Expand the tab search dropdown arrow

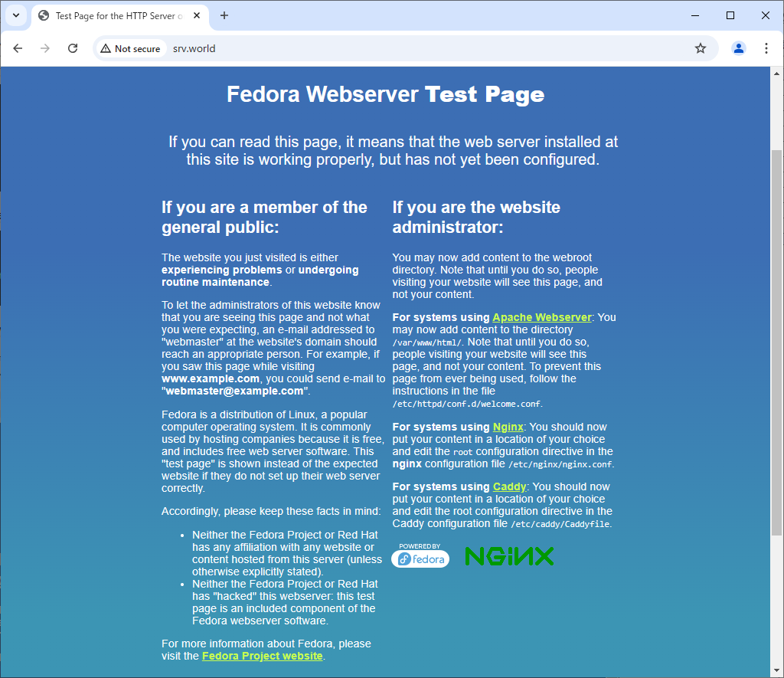pyautogui.click(x=16, y=15)
